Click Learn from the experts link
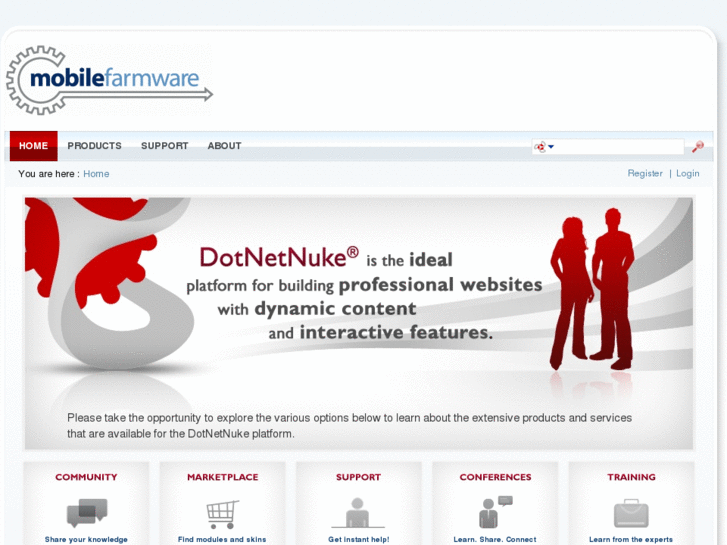This screenshot has width=727, height=545. pos(631,539)
